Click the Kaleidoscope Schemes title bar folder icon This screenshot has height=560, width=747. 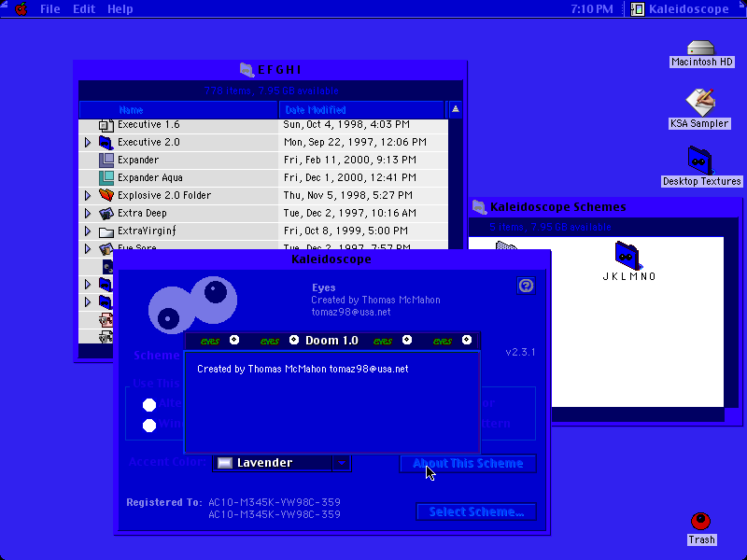(x=479, y=207)
